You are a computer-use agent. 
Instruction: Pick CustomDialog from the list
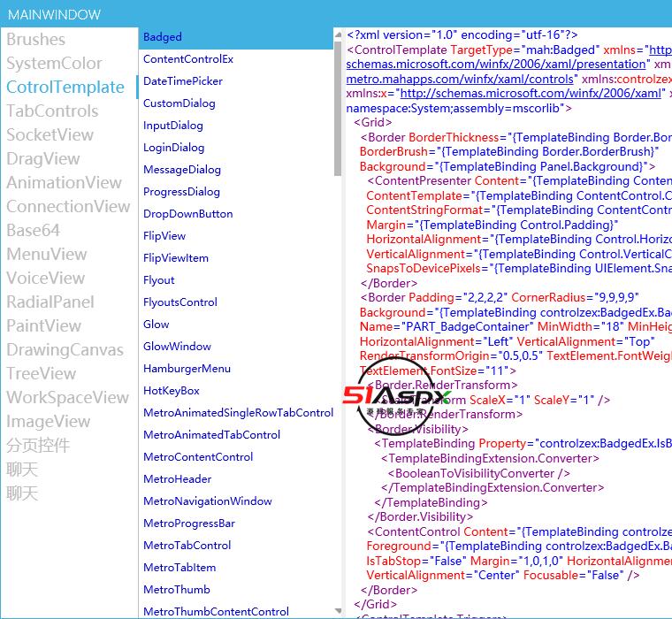[x=236, y=103]
